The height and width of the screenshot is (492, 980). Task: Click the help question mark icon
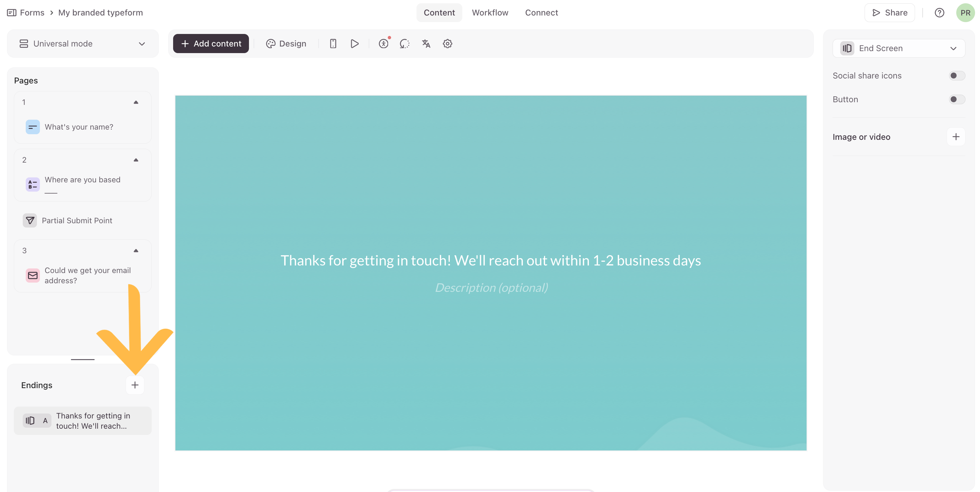[939, 13]
